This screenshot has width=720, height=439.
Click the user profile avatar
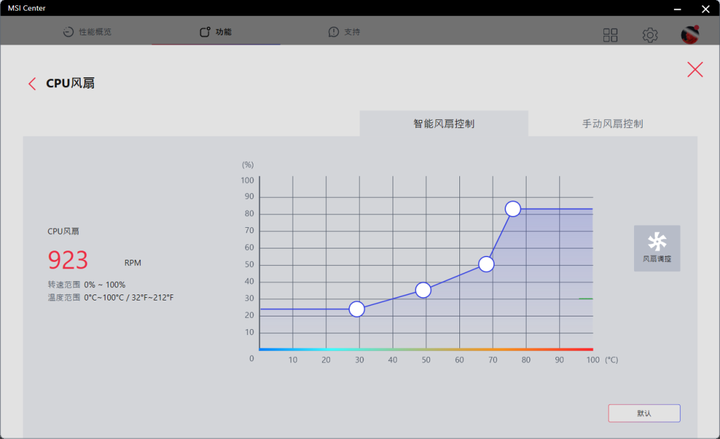pyautogui.click(x=690, y=34)
